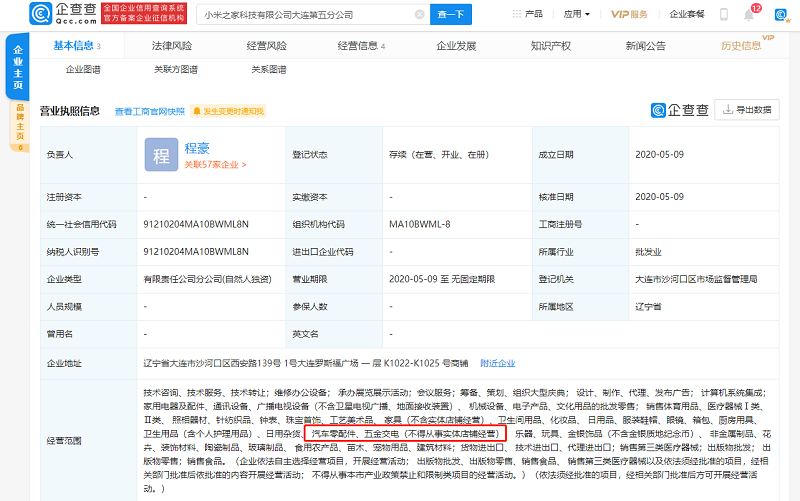The image size is (800, 501).
Task: Select taxpayer ID in 纳税人识别号 row
Action: click(x=196, y=252)
